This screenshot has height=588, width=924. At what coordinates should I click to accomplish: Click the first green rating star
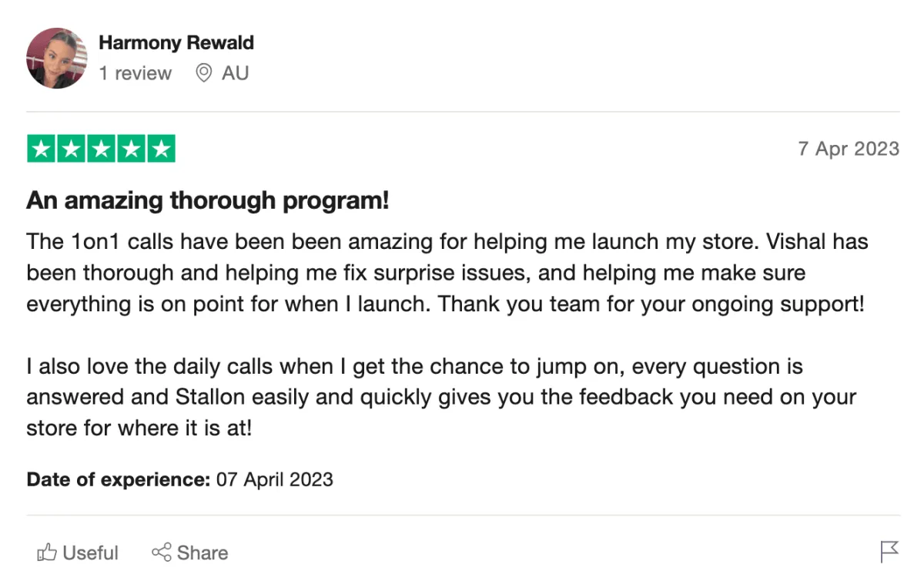[42, 149]
